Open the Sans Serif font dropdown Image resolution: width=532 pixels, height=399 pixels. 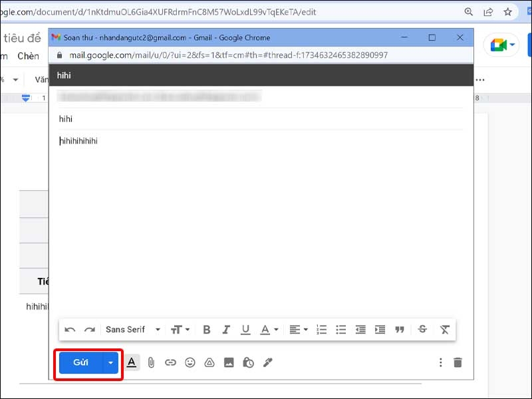coord(133,329)
